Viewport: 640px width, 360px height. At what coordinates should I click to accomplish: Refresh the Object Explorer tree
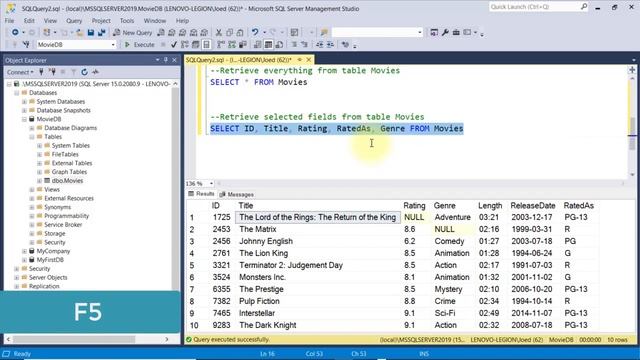tap(84, 72)
